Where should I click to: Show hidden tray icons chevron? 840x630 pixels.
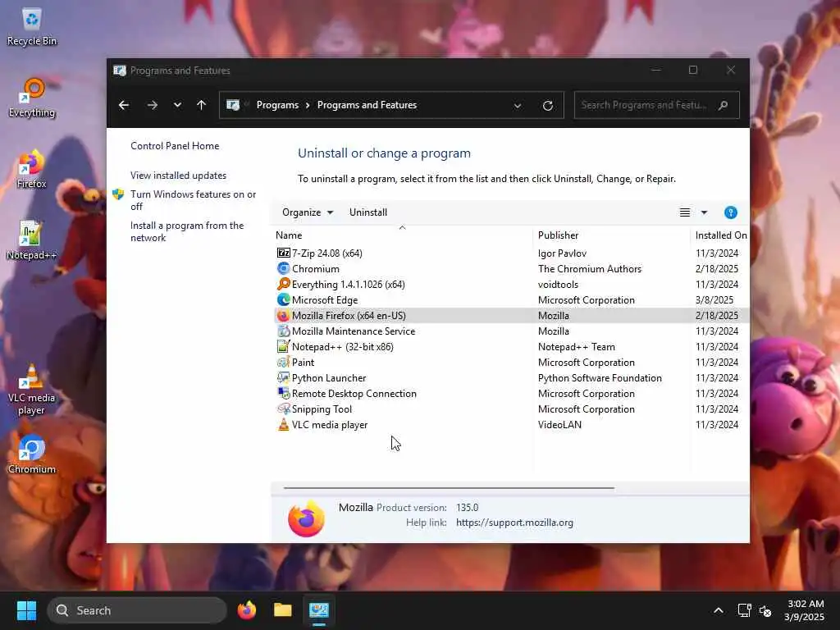click(719, 610)
